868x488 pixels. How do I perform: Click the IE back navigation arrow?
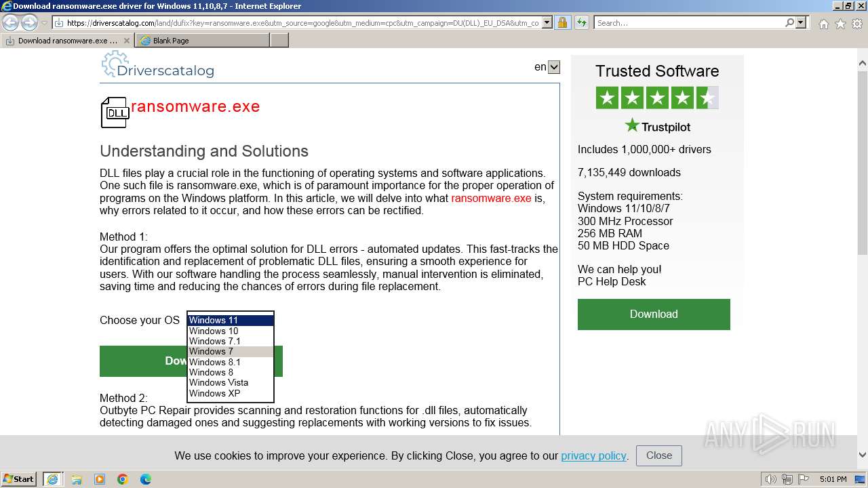coord(11,23)
